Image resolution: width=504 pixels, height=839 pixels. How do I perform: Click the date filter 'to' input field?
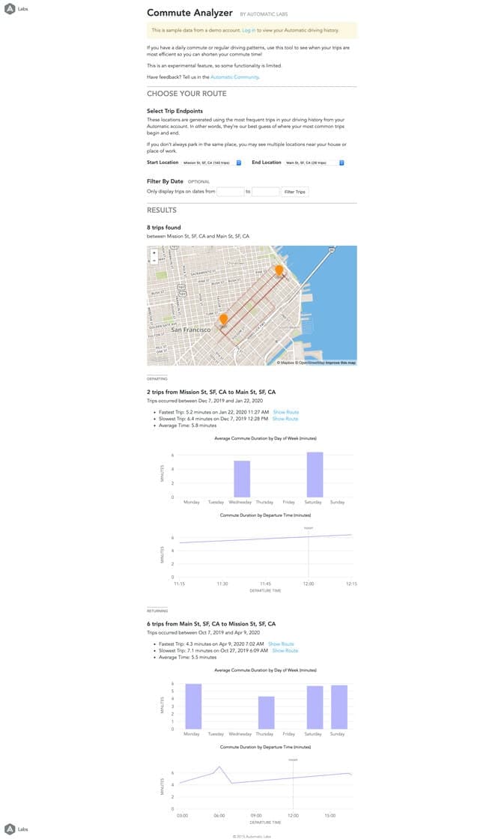pos(265,192)
